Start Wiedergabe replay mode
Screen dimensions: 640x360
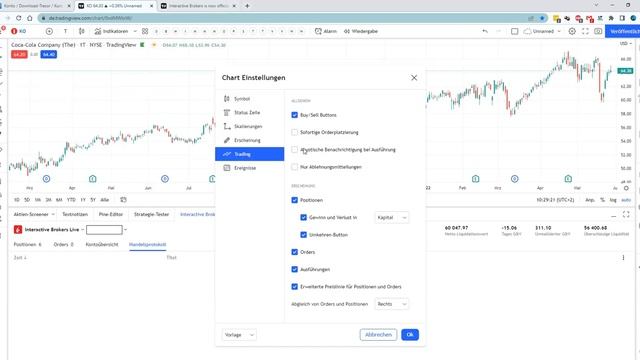coord(360,31)
